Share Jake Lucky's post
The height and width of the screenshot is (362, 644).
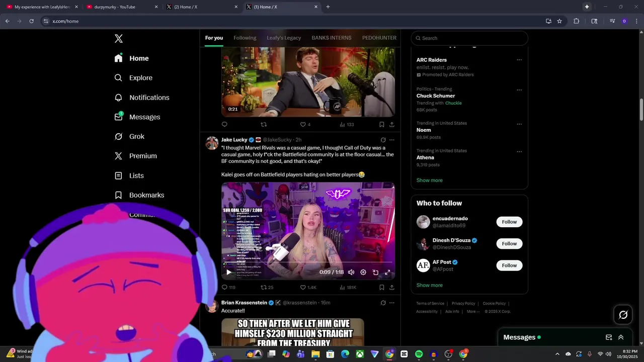(392, 288)
